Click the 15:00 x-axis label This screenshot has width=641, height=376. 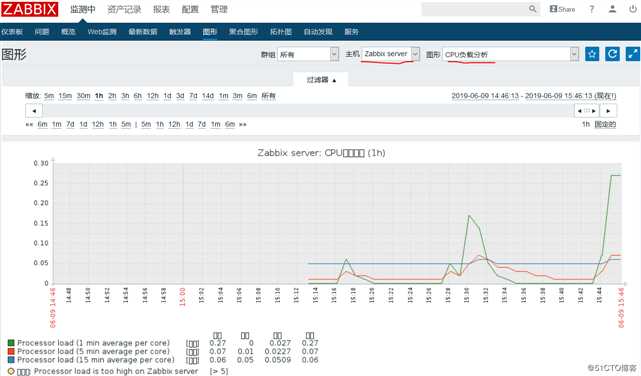click(182, 297)
